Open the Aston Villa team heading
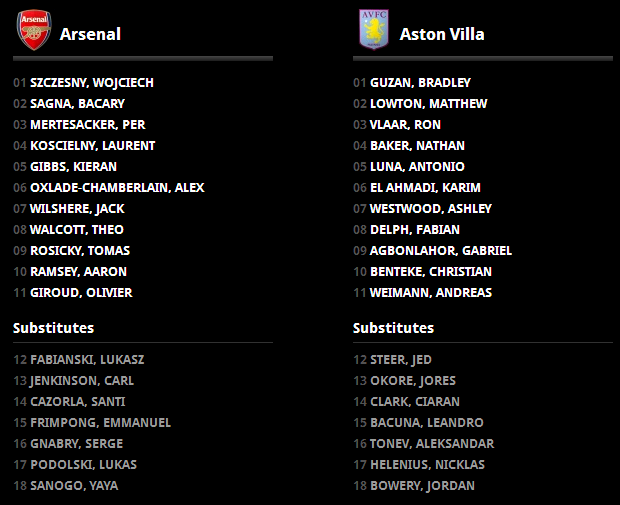Screen dimensions: 620x505 coord(442,34)
